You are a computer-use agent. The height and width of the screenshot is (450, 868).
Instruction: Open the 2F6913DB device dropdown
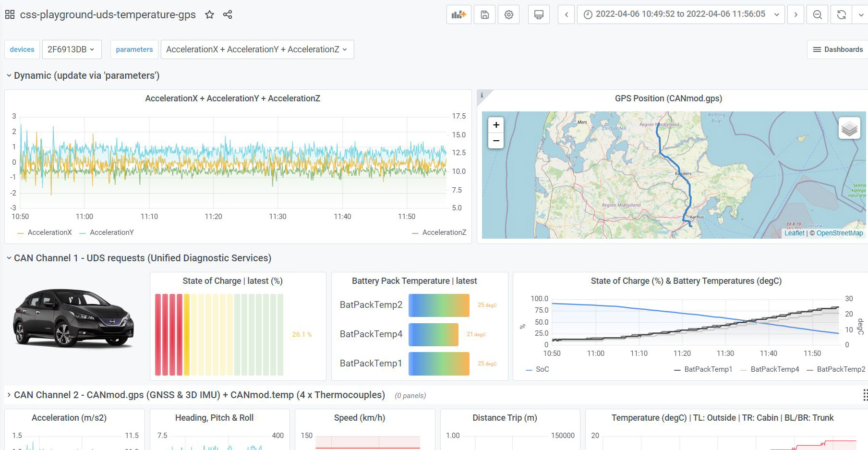click(72, 49)
